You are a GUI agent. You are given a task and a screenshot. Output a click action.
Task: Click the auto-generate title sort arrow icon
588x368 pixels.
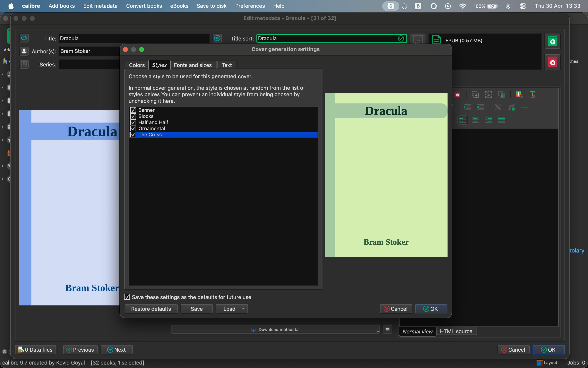tap(217, 38)
